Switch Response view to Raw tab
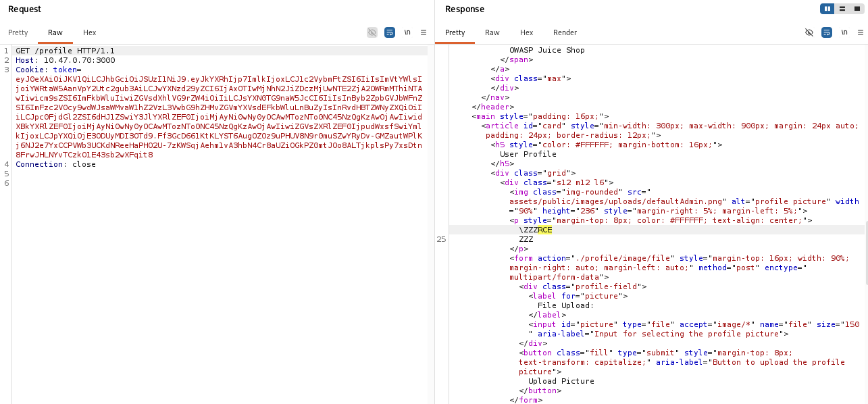The height and width of the screenshot is (404, 868). coord(492,32)
